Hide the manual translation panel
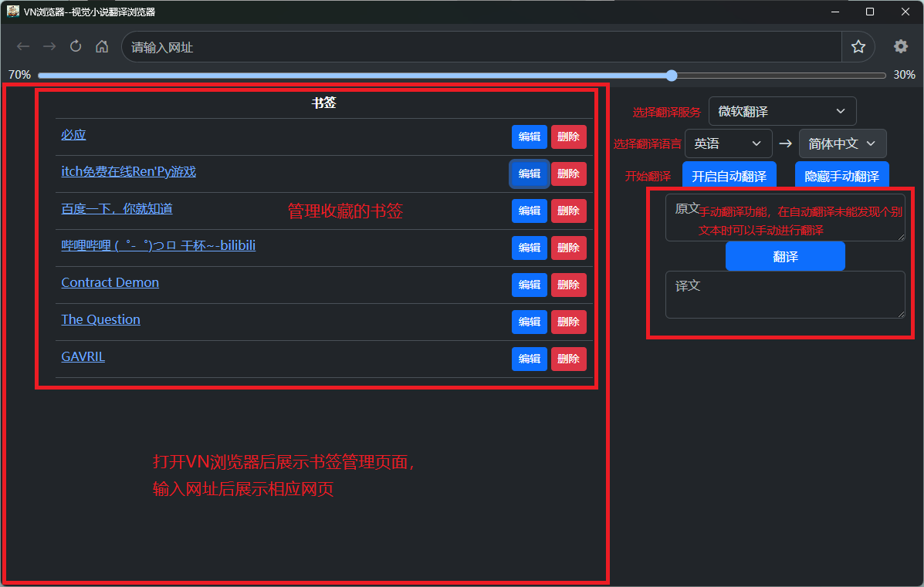 click(842, 175)
